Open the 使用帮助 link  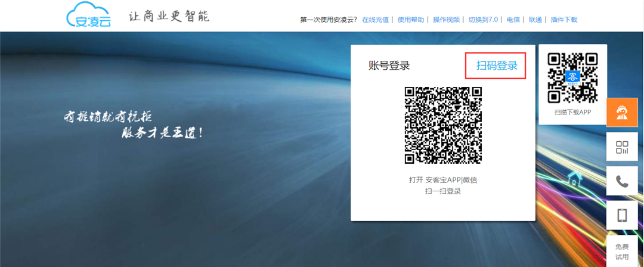click(x=411, y=19)
